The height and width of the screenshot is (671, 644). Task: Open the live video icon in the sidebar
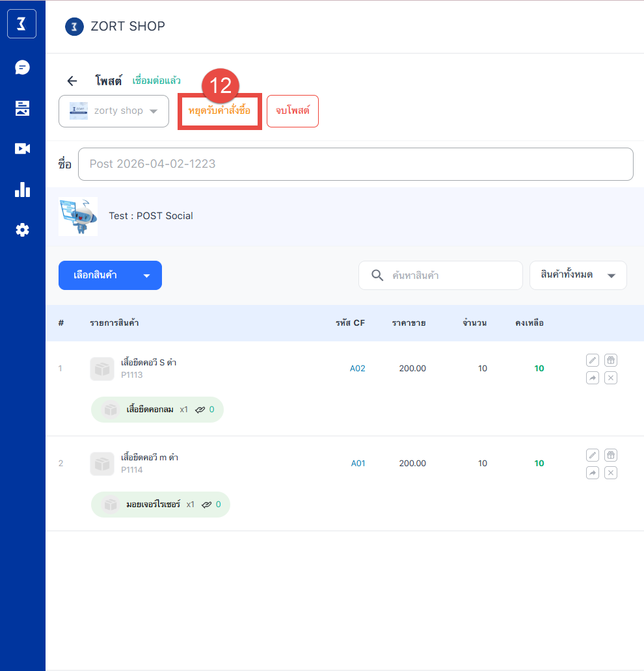pyautogui.click(x=23, y=149)
